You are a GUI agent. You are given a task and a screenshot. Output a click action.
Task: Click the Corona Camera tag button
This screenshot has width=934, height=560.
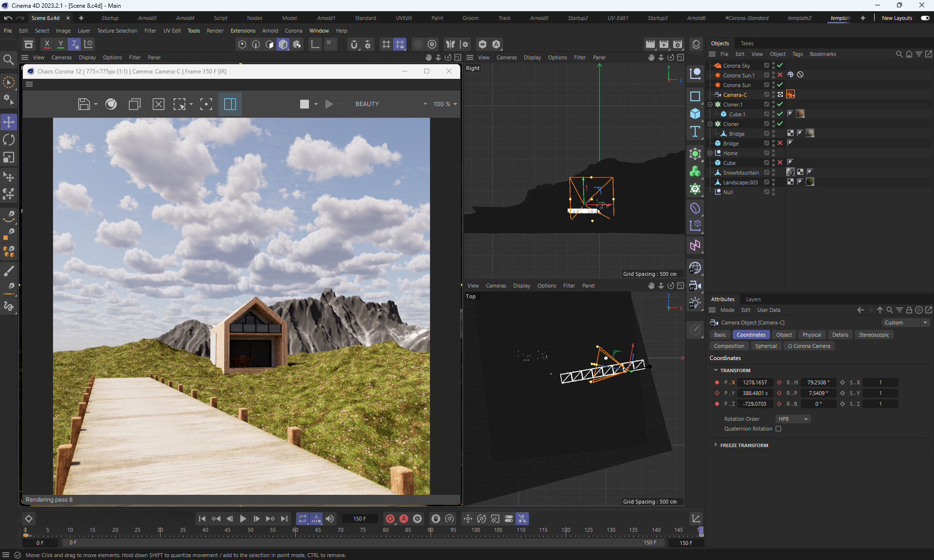pyautogui.click(x=808, y=346)
